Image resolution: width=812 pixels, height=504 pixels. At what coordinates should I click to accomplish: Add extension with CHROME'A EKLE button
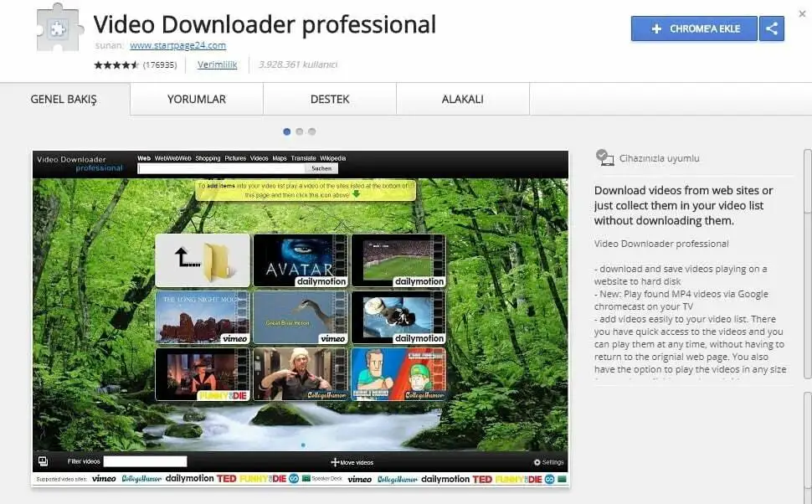tap(694, 28)
